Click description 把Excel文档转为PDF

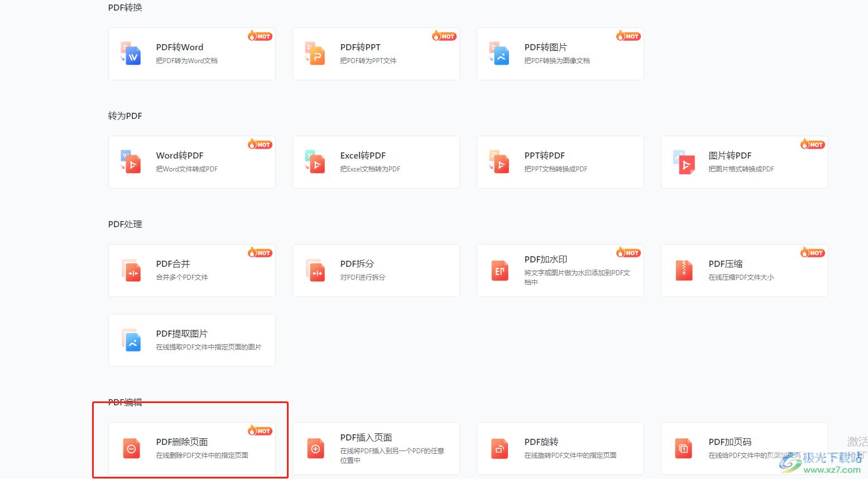click(x=370, y=169)
